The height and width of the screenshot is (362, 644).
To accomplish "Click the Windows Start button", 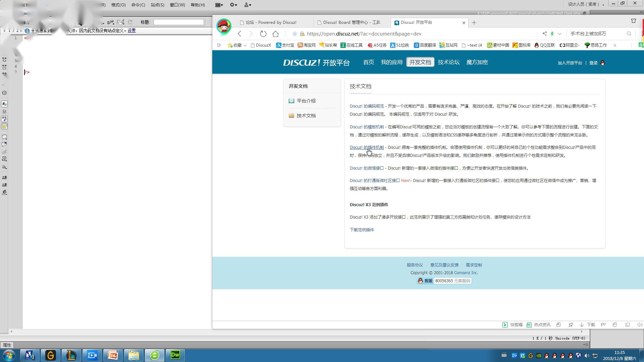I will tap(9, 355).
